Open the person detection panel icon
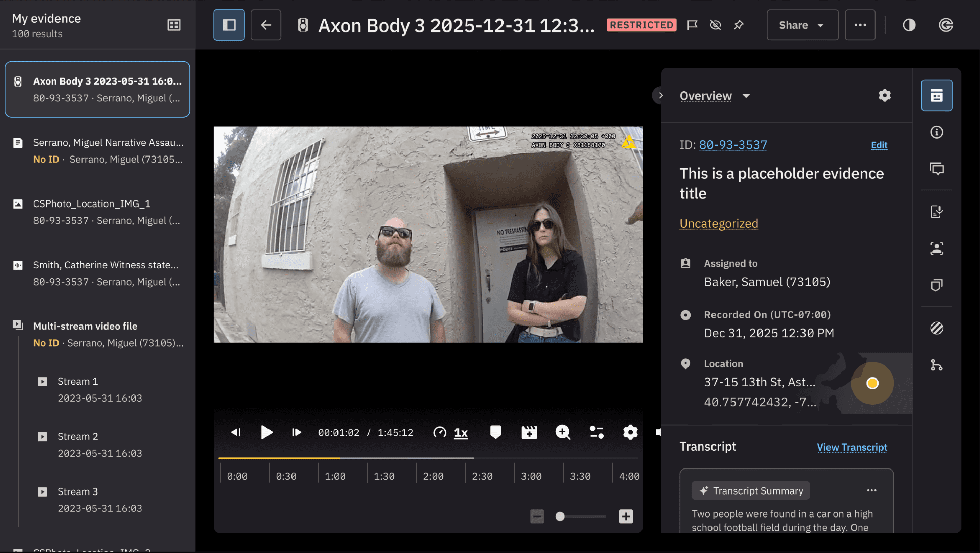This screenshot has height=553, width=980. coord(936,249)
